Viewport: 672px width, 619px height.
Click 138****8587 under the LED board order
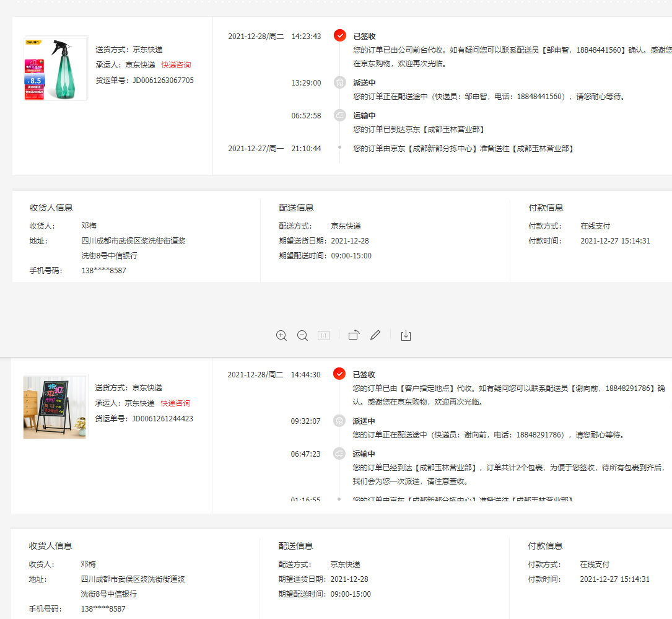(x=103, y=608)
